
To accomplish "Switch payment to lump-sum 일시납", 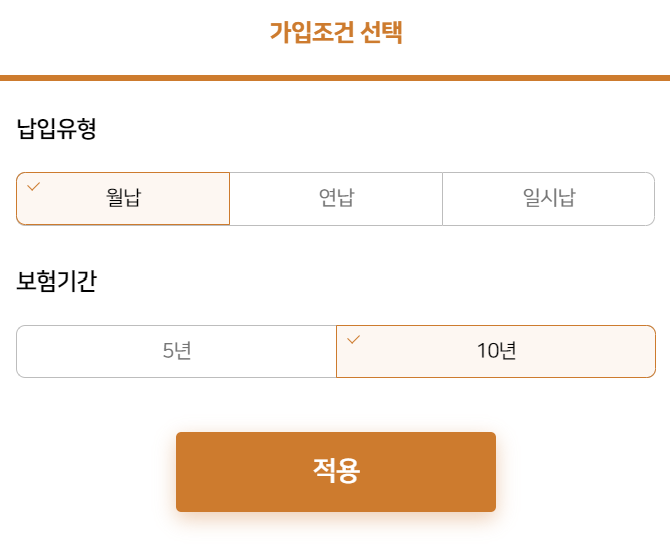I will [549, 199].
